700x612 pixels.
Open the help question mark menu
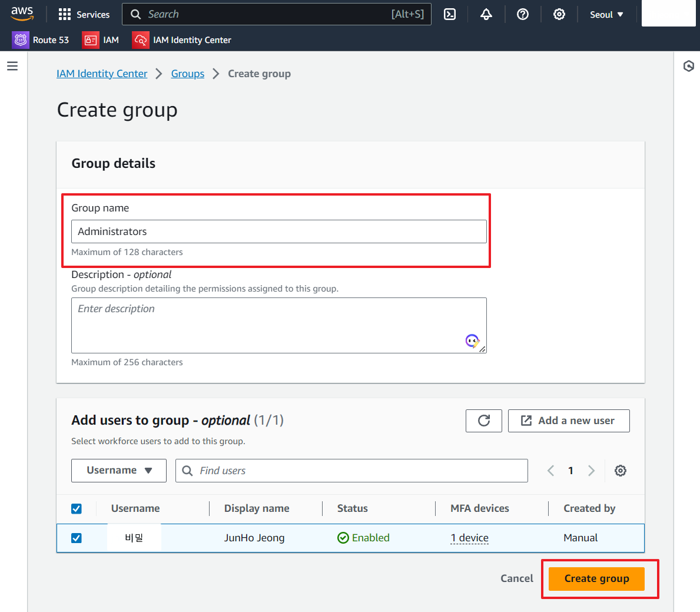click(523, 14)
